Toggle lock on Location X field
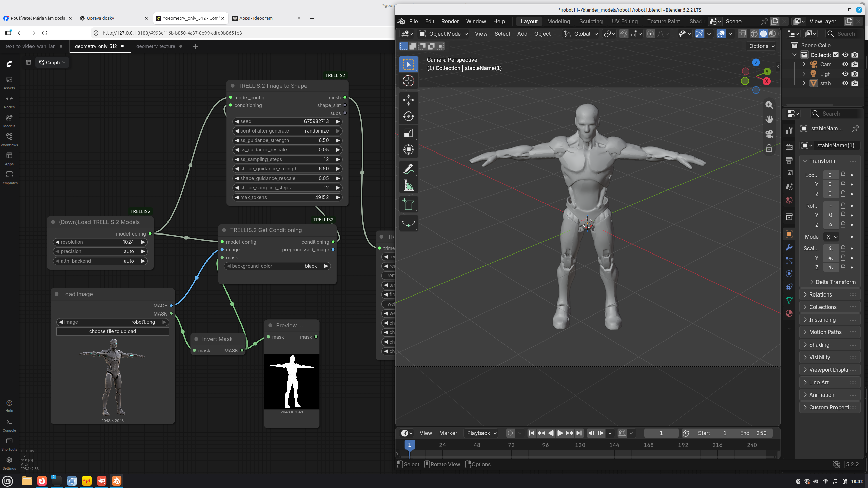The image size is (868, 488). click(843, 175)
